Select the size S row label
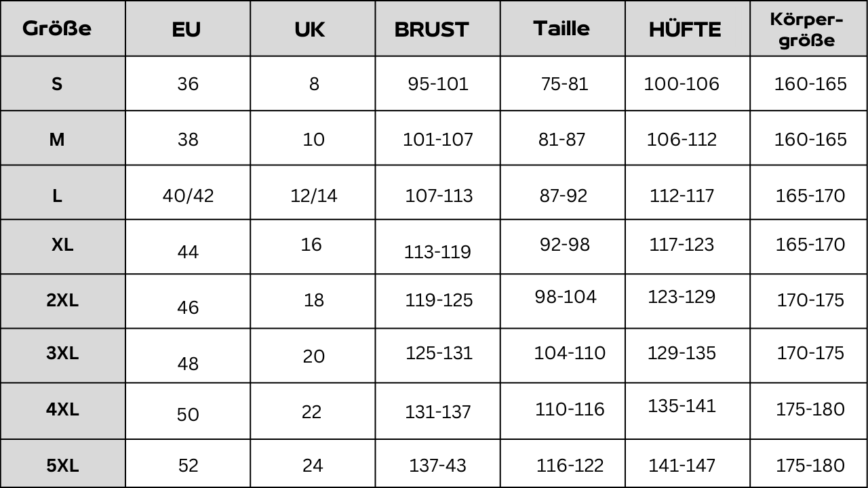The image size is (868, 488). [x=57, y=84]
